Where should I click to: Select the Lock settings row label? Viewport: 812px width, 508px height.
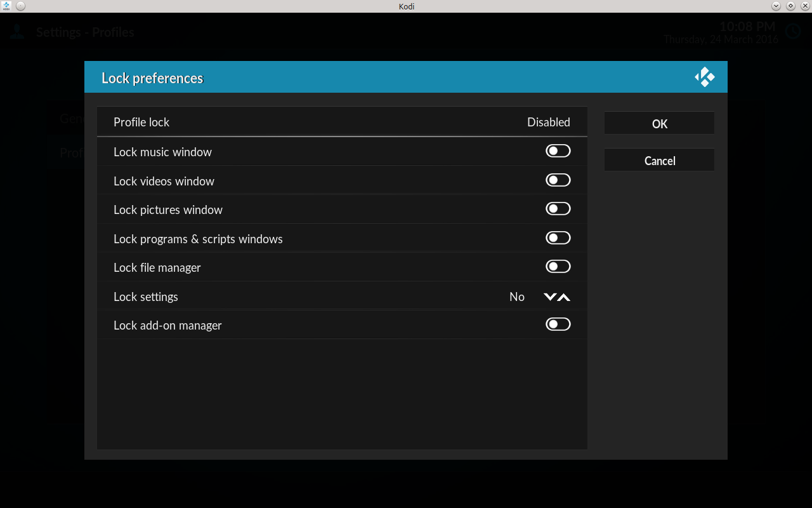(146, 297)
